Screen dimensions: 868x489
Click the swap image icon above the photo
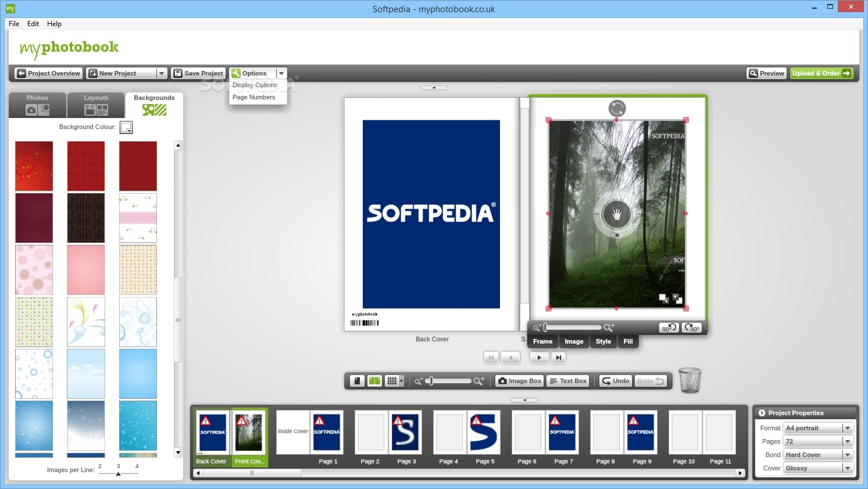point(617,108)
